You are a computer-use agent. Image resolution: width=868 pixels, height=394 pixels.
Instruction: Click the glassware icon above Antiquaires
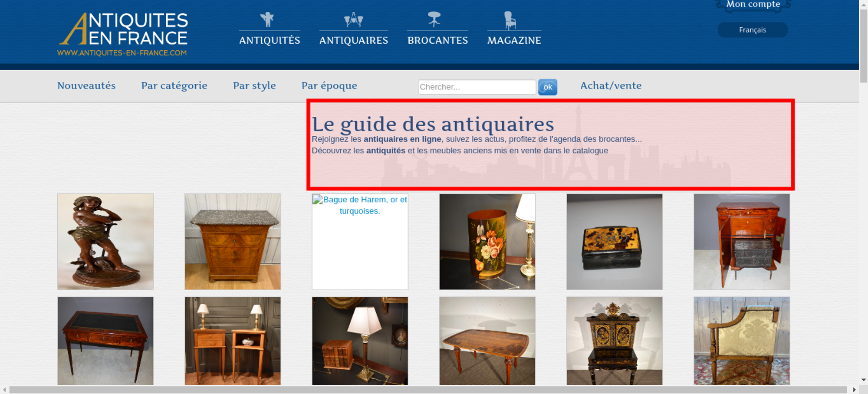[x=353, y=20]
